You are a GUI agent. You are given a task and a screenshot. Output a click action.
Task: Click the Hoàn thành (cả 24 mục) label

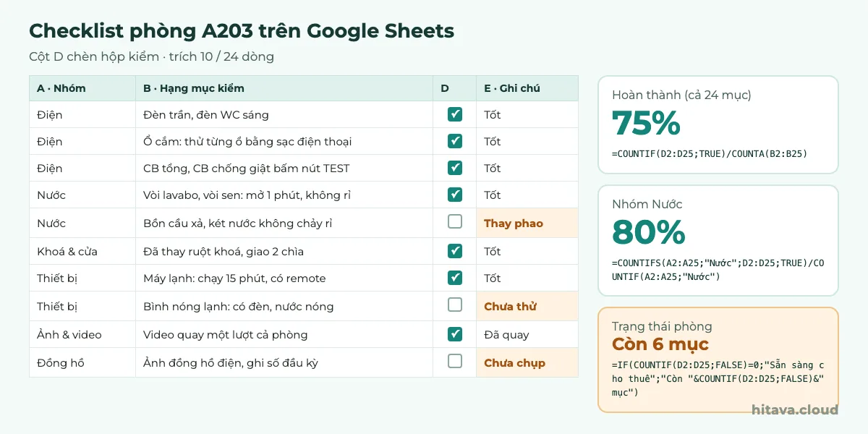pos(681,95)
